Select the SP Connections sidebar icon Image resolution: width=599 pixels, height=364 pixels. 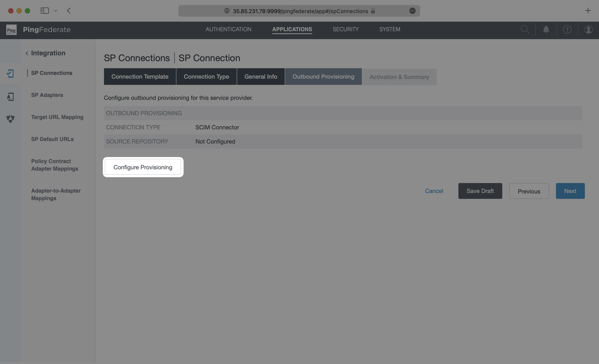point(10,73)
